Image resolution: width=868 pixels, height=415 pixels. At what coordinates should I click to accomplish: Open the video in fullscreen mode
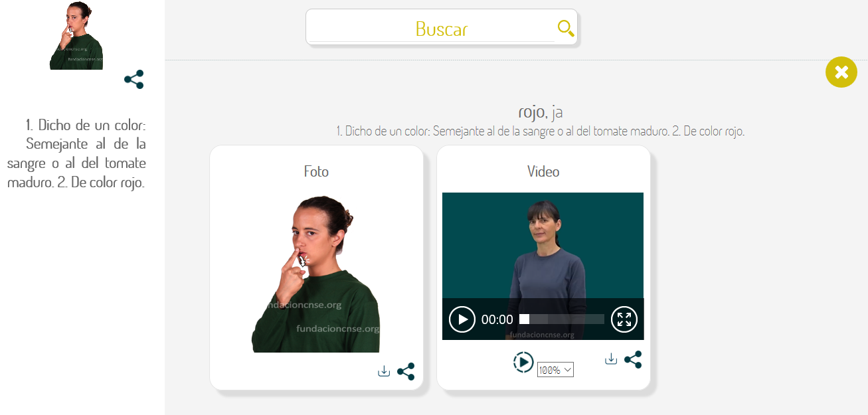pos(624,319)
